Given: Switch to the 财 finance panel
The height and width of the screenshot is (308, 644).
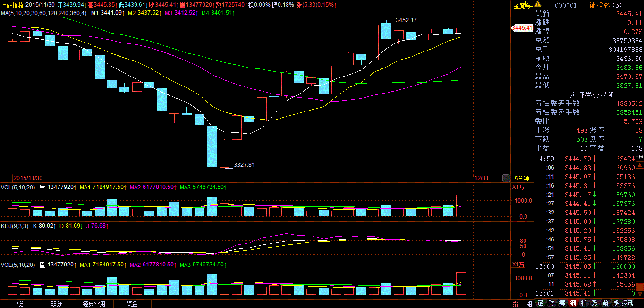Looking at the screenshot, I should [551, 303].
